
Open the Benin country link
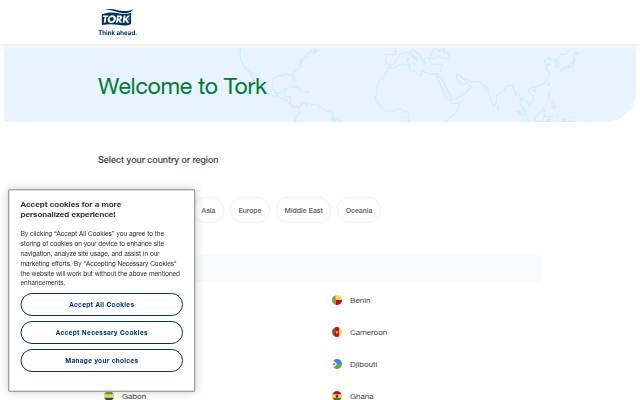click(x=360, y=300)
